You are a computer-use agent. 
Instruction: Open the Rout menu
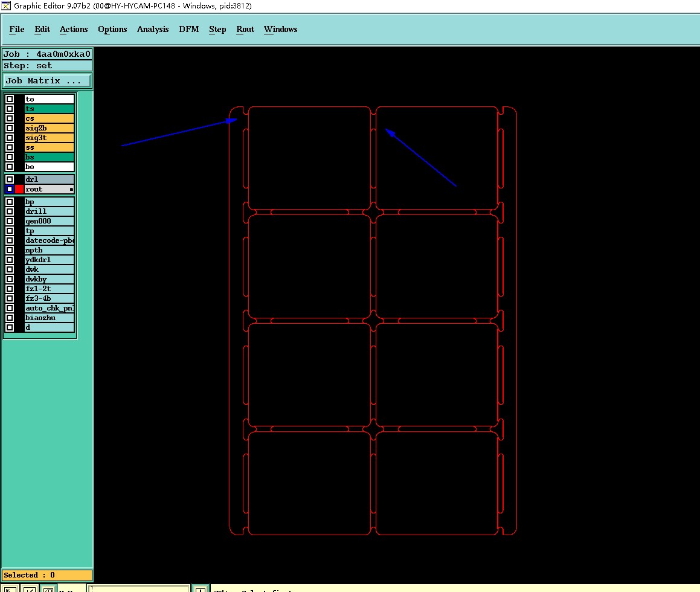pos(245,30)
